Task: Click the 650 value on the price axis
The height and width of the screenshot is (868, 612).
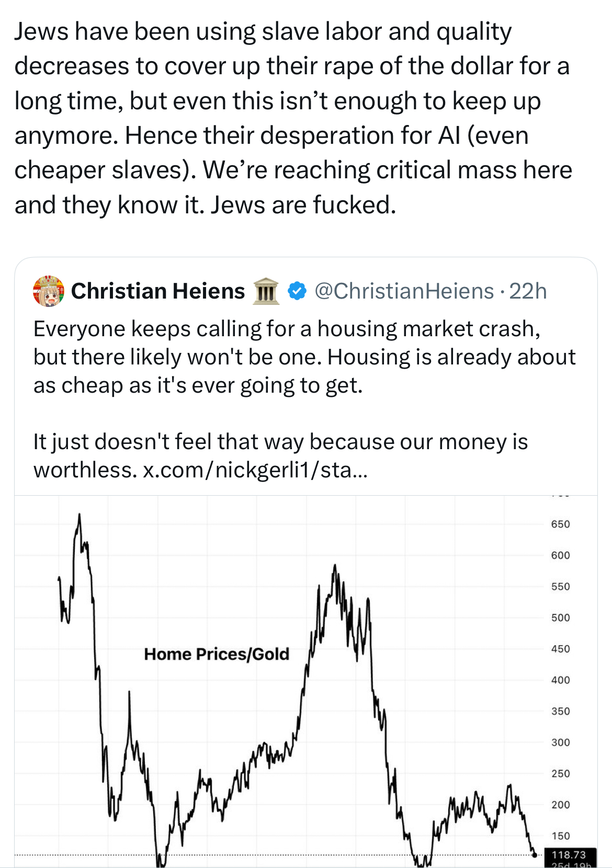Action: point(560,524)
